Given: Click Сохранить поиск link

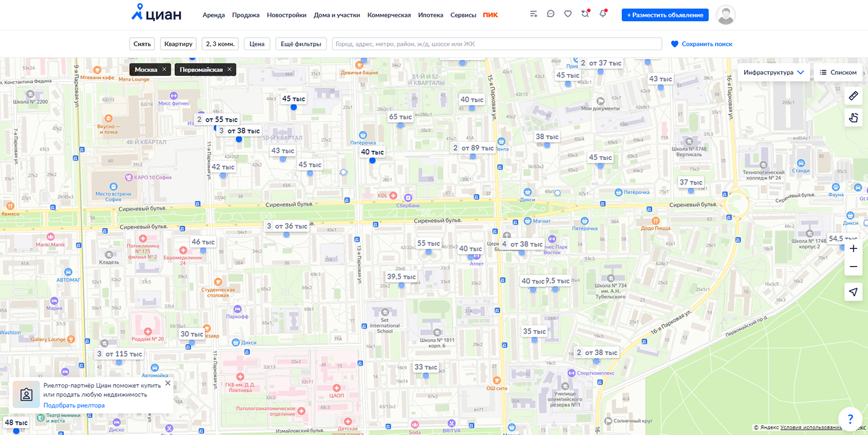Looking at the screenshot, I should click(701, 44).
